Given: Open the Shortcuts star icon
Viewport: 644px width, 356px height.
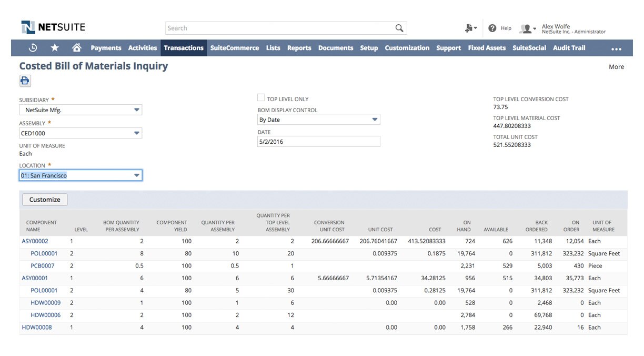Looking at the screenshot, I should 55,48.
